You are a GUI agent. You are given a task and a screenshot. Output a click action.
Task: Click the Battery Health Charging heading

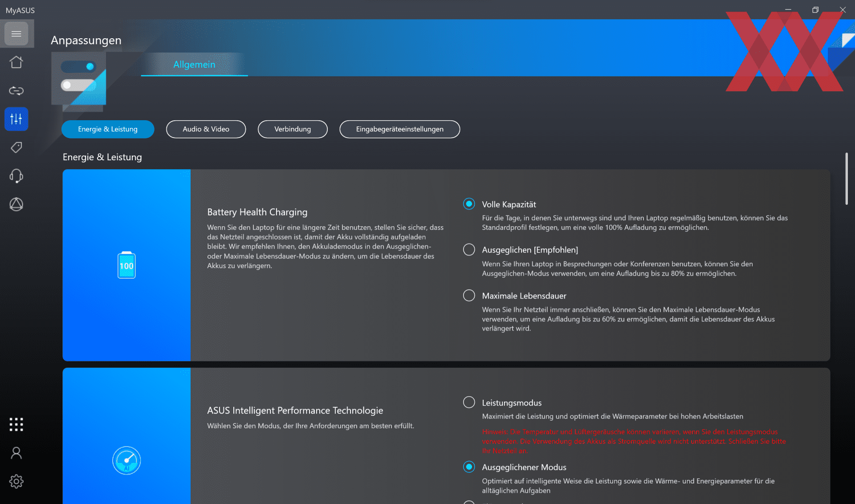[257, 212]
